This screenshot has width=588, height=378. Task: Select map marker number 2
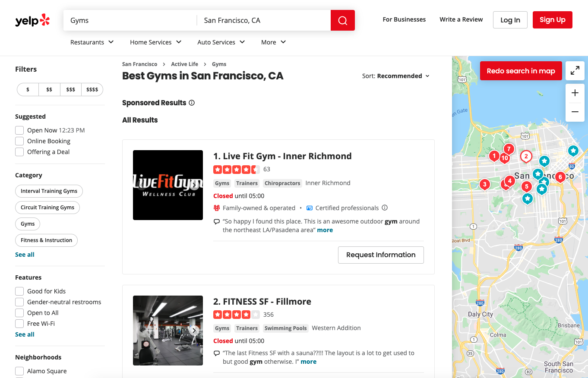point(526,156)
